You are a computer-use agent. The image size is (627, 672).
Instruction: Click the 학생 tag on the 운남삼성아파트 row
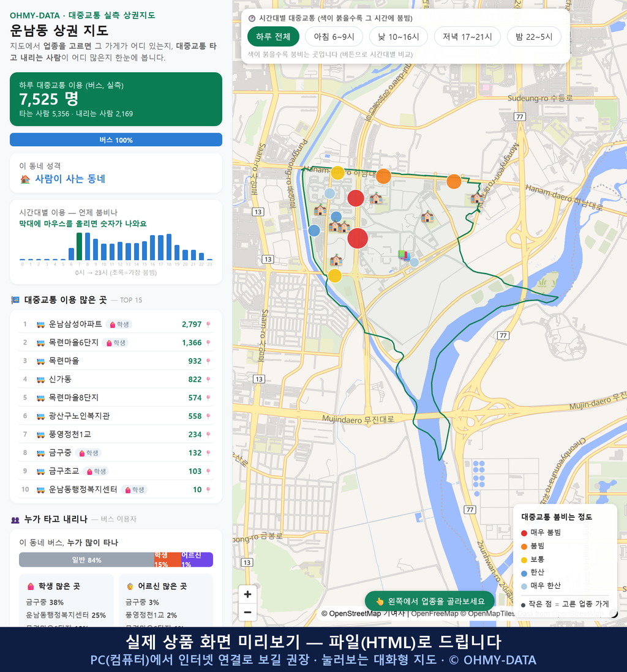point(119,324)
